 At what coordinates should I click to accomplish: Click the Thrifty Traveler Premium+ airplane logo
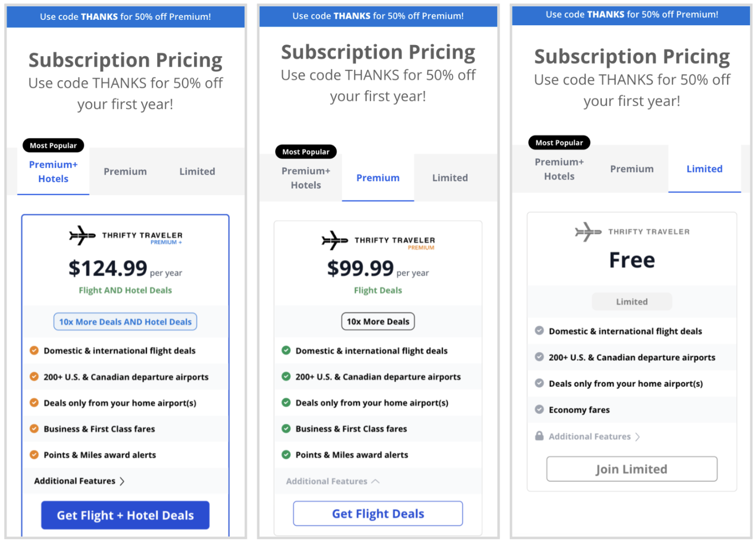point(82,236)
